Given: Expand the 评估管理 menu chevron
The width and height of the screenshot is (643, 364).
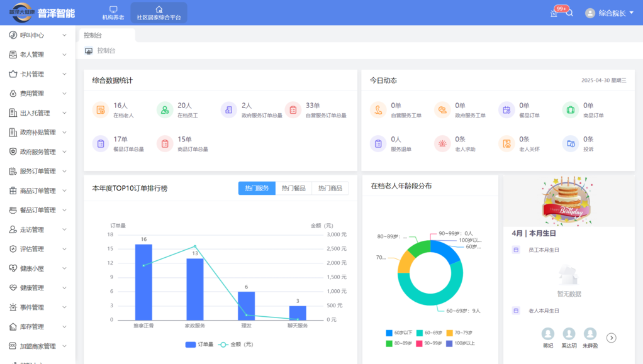Looking at the screenshot, I should click(64, 249).
